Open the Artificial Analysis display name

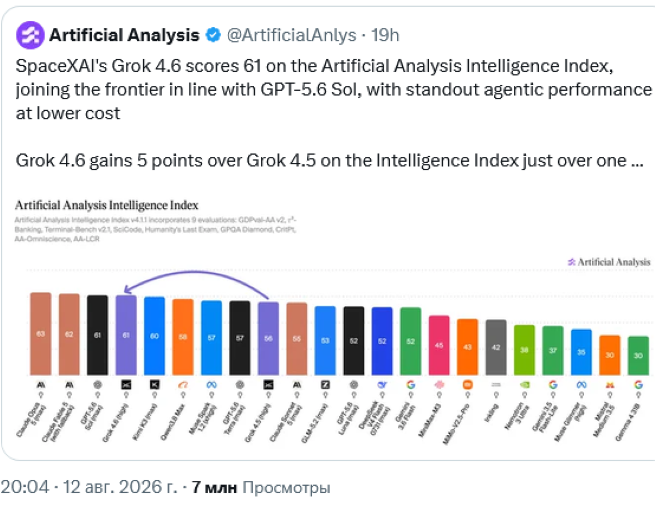pyautogui.click(x=124, y=35)
